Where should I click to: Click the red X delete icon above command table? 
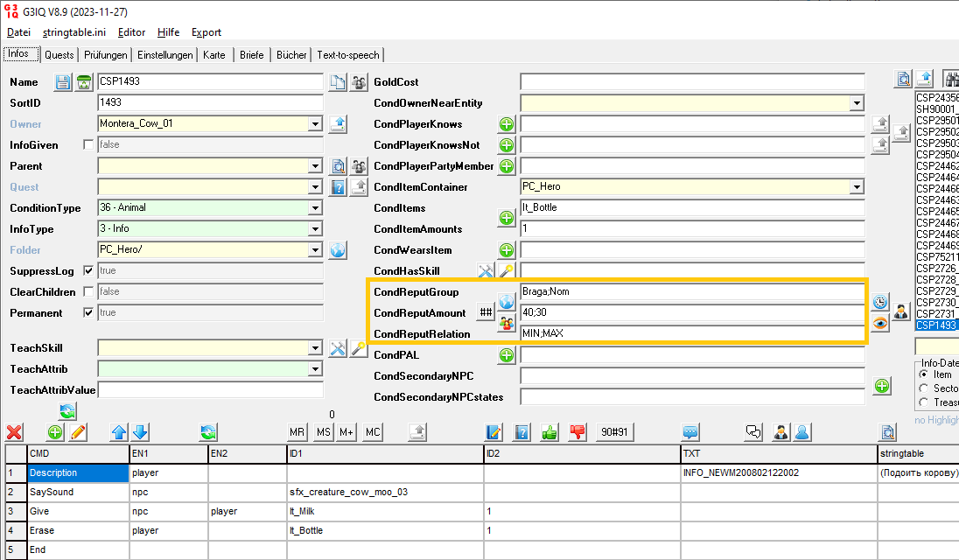(x=14, y=431)
